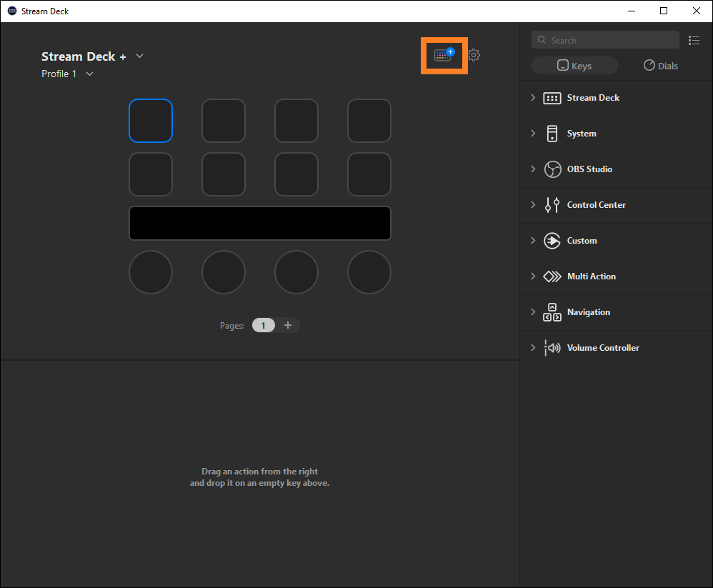Close the Stream Deck window
This screenshot has width=713, height=588.
[696, 11]
